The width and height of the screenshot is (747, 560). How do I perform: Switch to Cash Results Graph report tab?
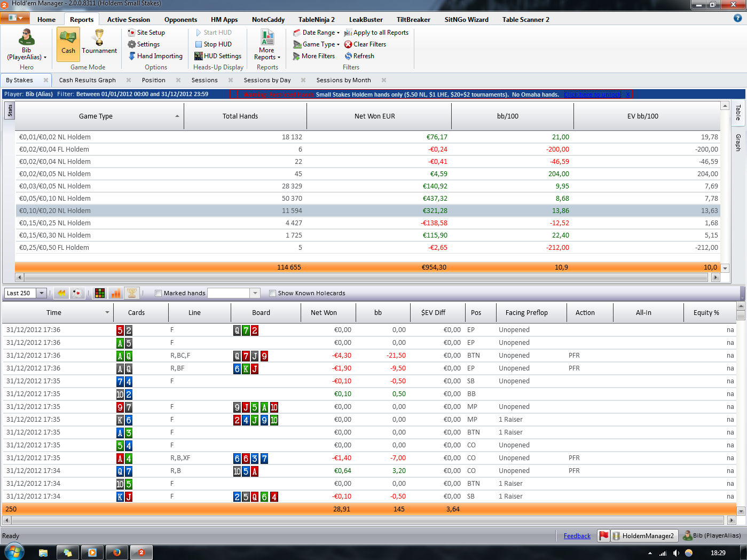click(x=88, y=80)
